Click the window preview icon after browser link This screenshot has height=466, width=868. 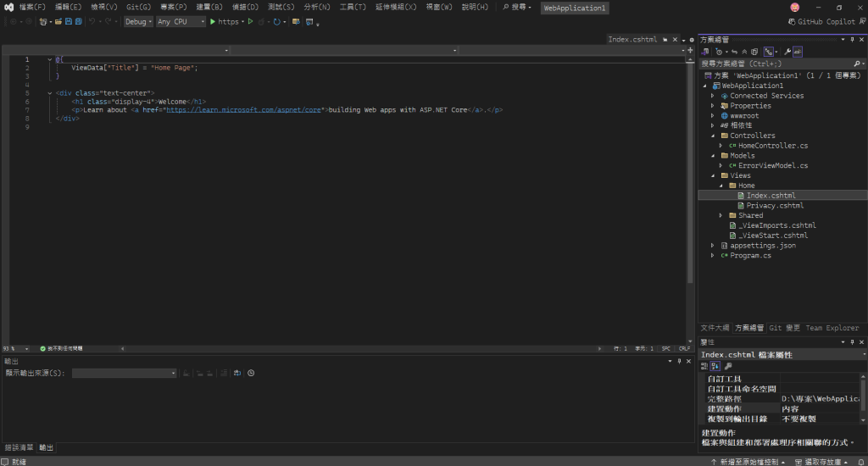coord(309,21)
